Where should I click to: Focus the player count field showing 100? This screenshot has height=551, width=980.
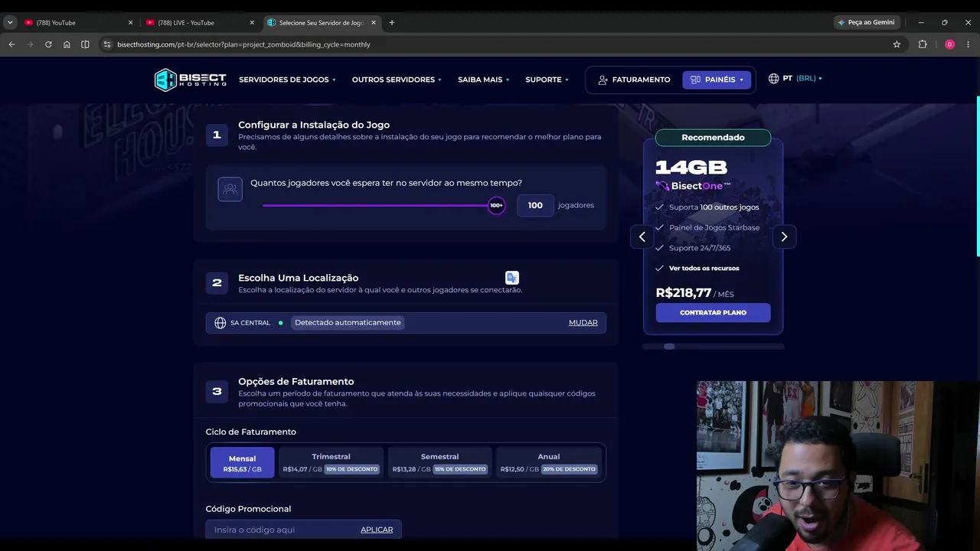[535, 205]
